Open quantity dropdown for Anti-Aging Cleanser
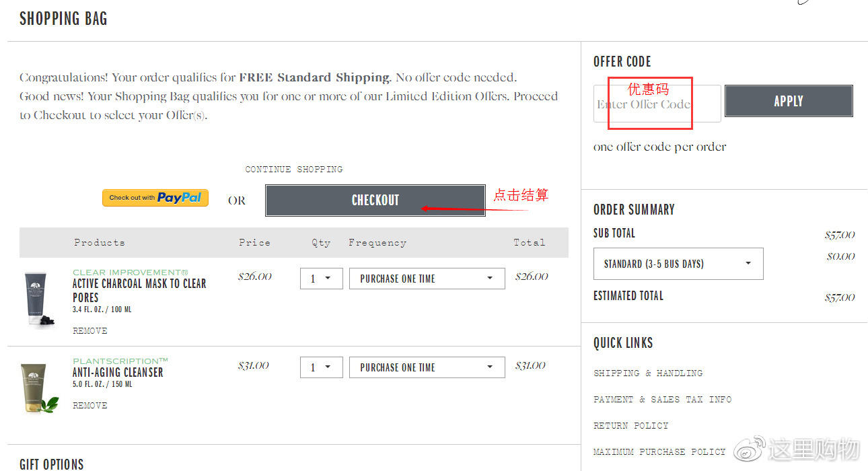The width and height of the screenshot is (868, 471). pos(322,367)
